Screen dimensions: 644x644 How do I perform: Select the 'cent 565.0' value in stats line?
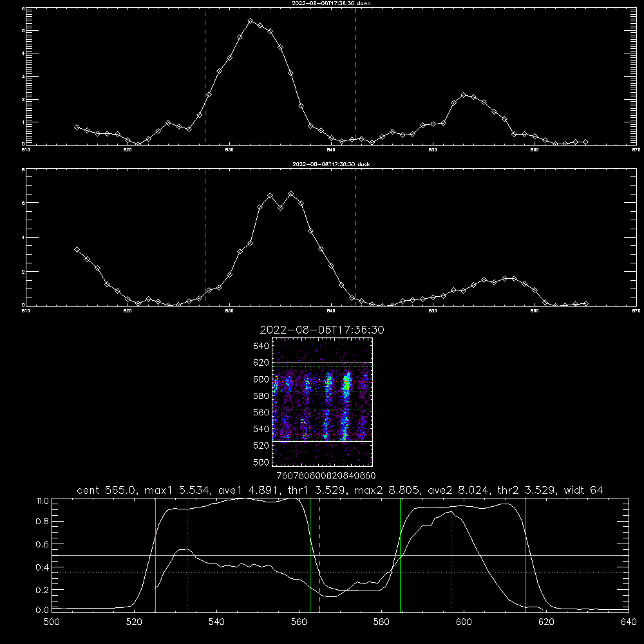click(x=106, y=490)
